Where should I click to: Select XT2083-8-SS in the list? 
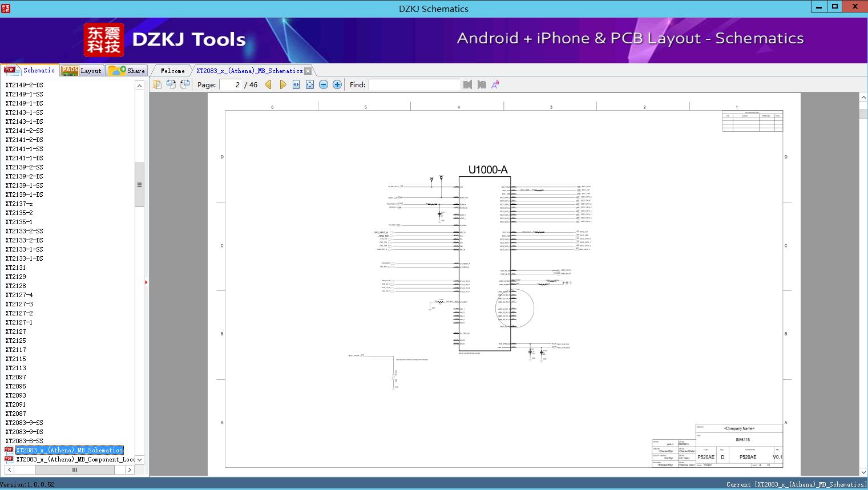click(x=24, y=441)
